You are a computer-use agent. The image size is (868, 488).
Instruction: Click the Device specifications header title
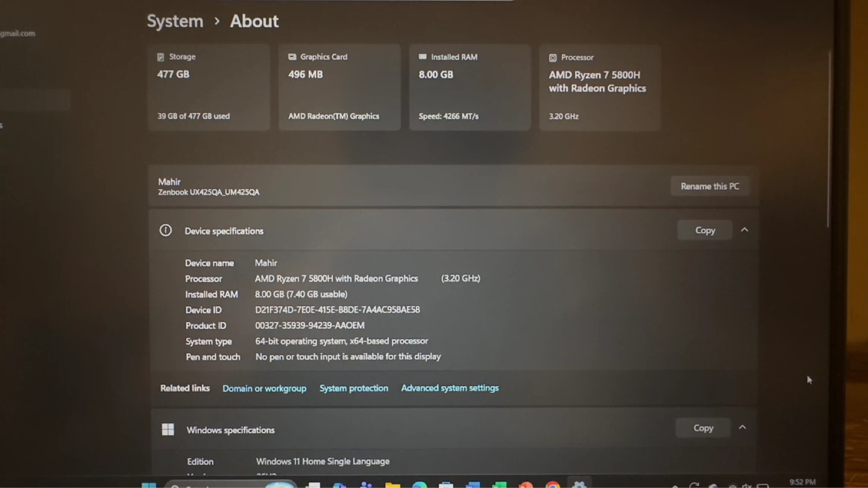224,231
